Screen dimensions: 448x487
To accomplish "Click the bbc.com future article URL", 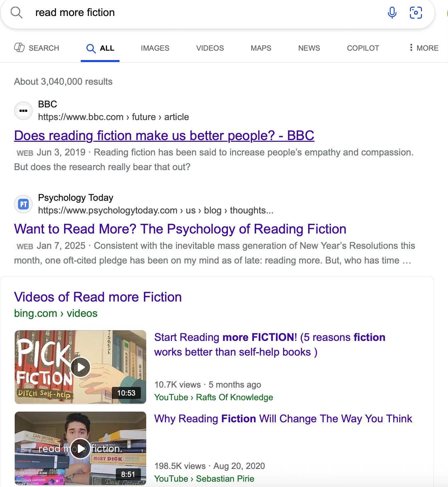I will pos(114,117).
